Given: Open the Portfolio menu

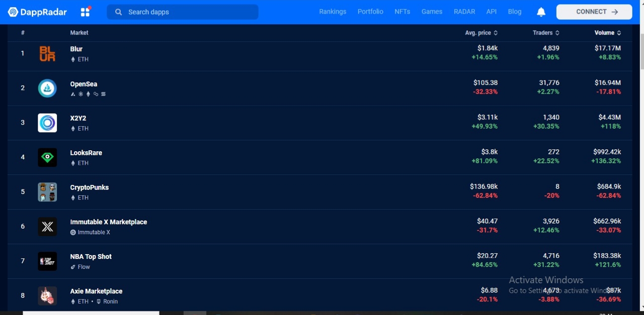Looking at the screenshot, I should pyautogui.click(x=370, y=12).
